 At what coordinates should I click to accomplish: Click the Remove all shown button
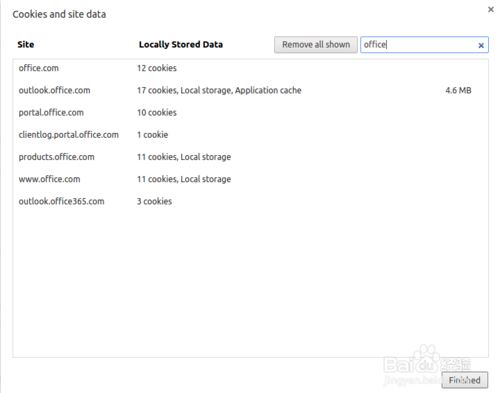(316, 45)
